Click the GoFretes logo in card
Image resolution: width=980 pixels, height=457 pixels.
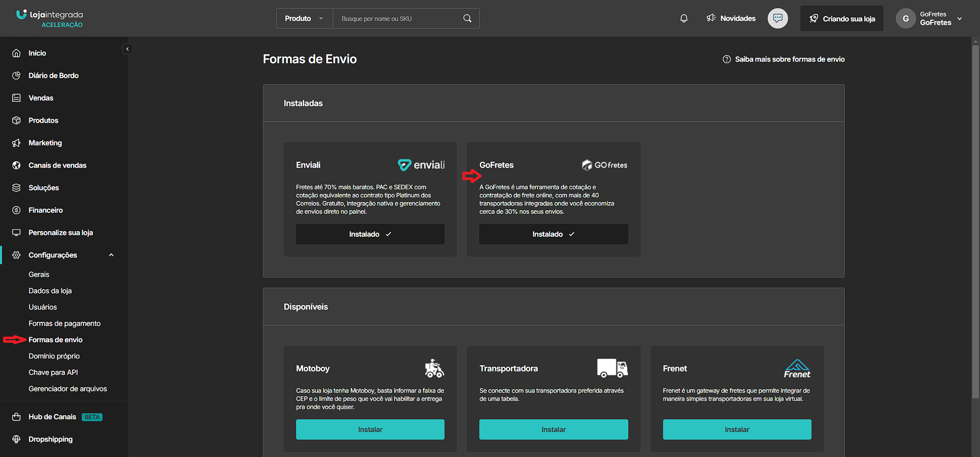[604, 165]
